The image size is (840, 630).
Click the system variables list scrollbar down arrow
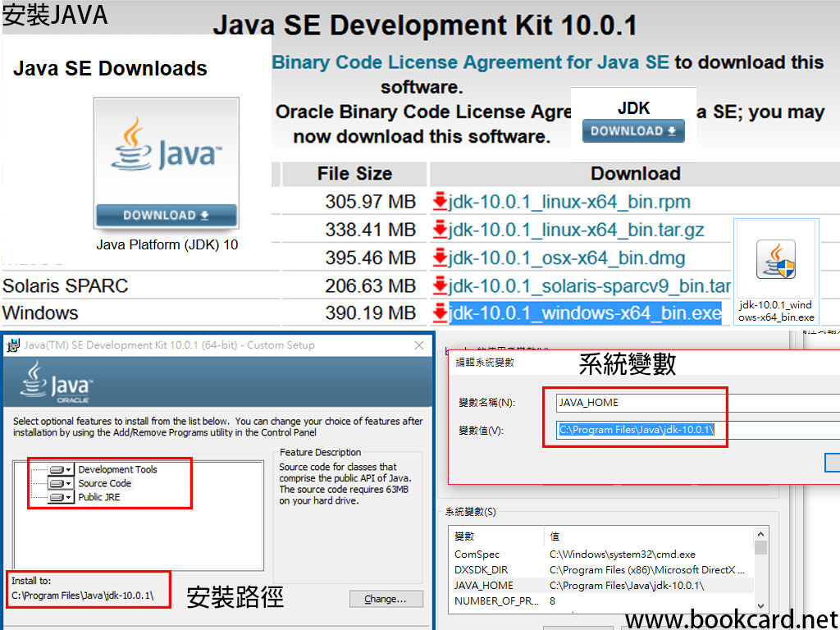pyautogui.click(x=761, y=605)
